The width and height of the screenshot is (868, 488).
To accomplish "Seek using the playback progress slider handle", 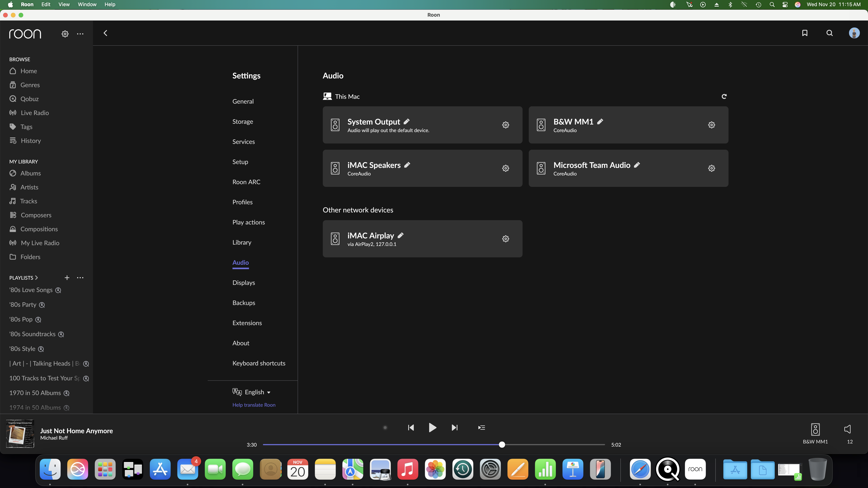I will [x=502, y=445].
